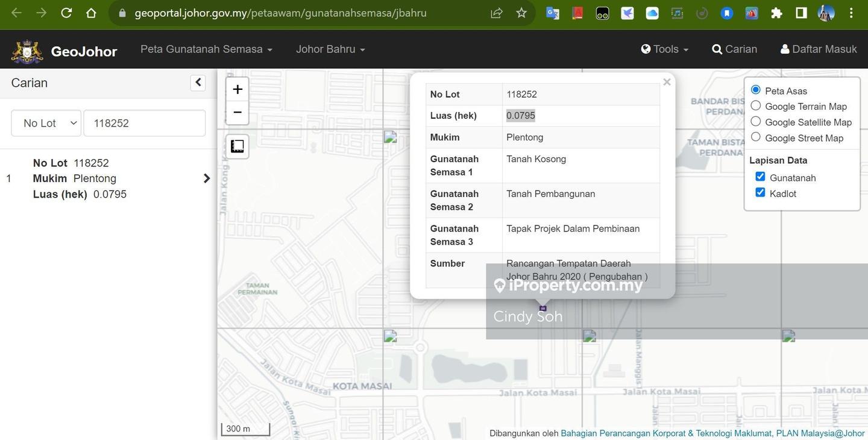
Task: Open Carian search in navbar
Action: [734, 49]
